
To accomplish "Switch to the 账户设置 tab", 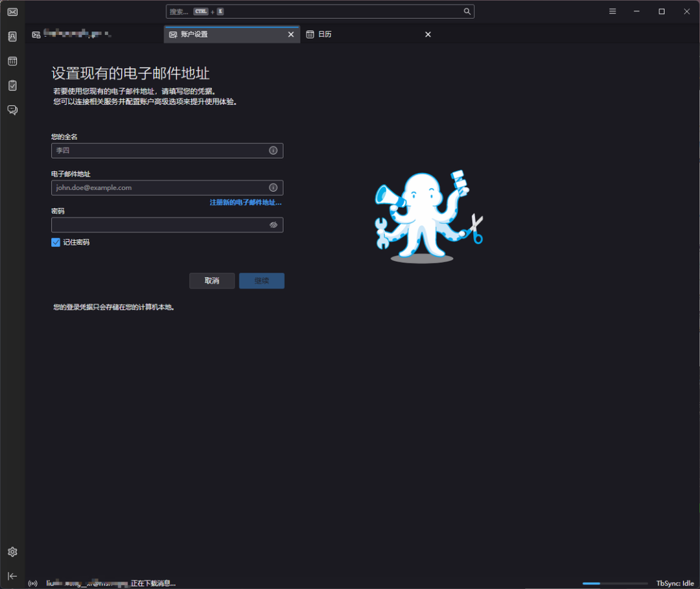I will (x=232, y=34).
